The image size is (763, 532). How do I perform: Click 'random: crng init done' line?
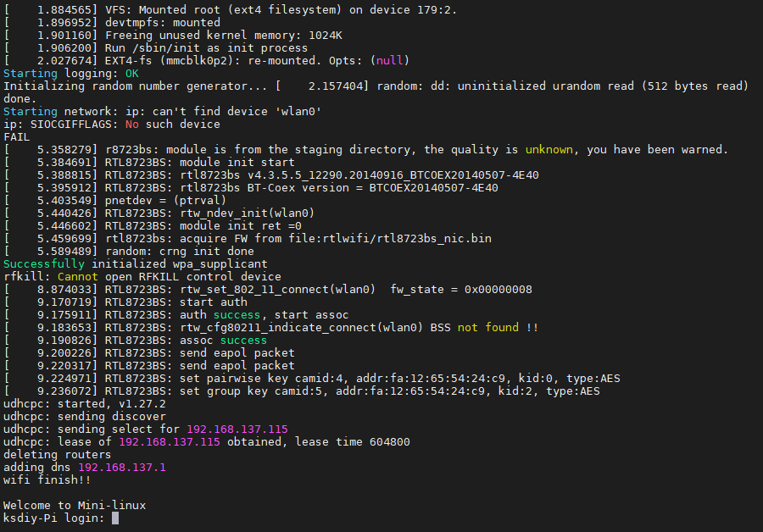[x=129, y=252]
